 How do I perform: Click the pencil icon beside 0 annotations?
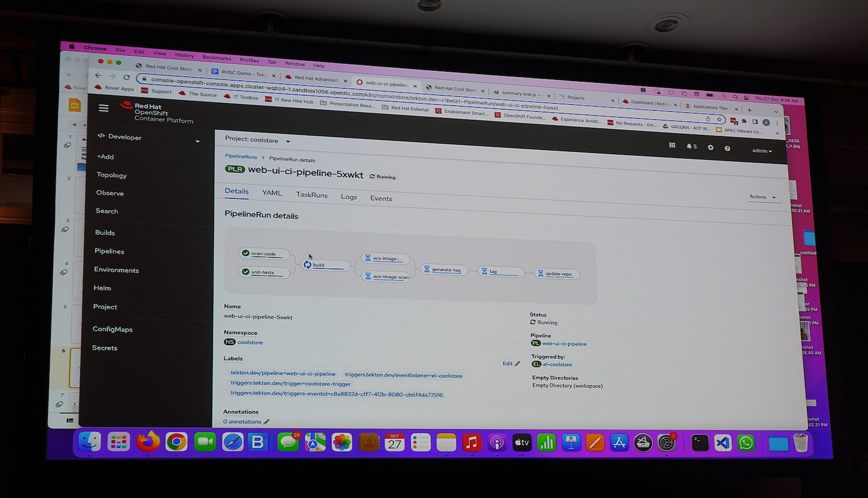(267, 422)
